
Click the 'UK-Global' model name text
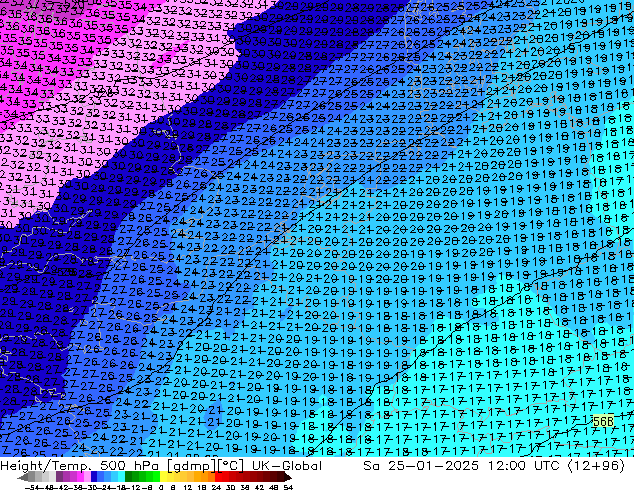tap(287, 465)
